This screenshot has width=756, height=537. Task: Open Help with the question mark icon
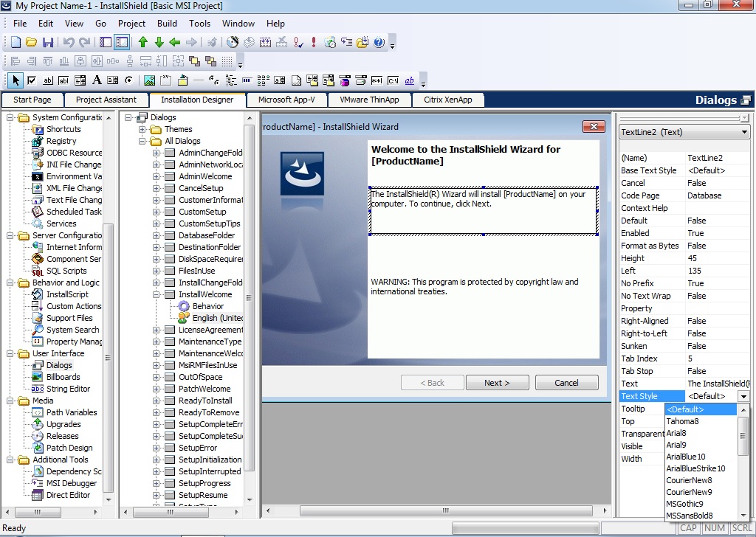[x=379, y=42]
